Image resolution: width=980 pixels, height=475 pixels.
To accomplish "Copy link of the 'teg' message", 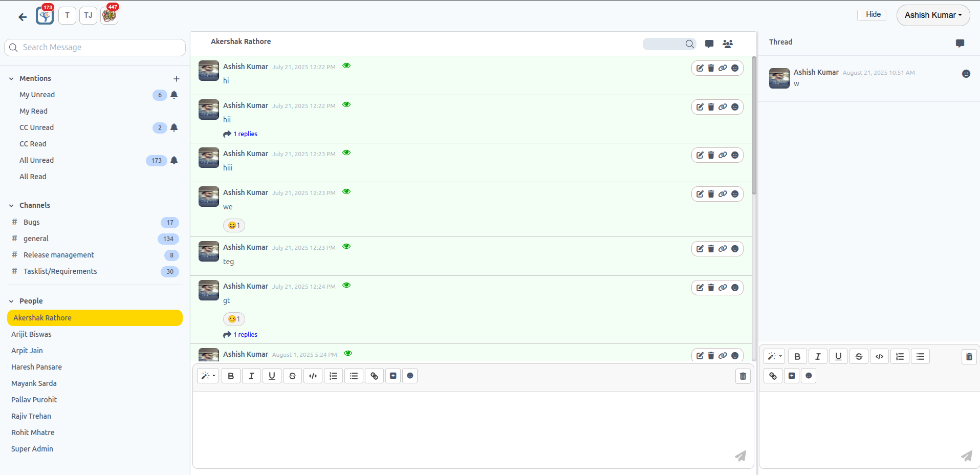I will (723, 249).
